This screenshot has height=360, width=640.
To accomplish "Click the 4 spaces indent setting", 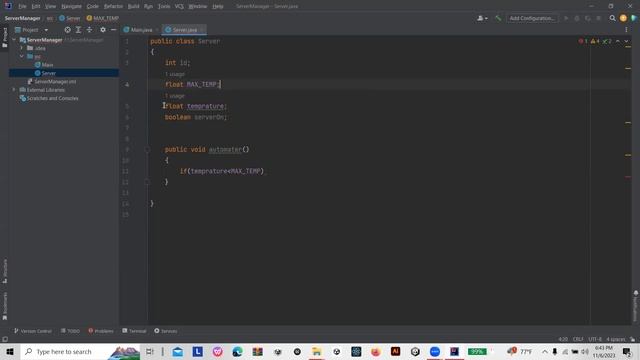I will (616, 339).
